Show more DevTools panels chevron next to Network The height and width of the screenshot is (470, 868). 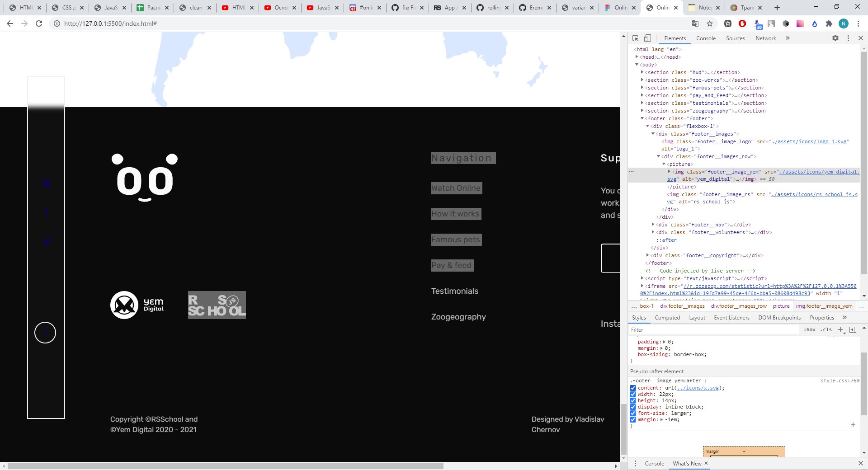click(x=788, y=38)
